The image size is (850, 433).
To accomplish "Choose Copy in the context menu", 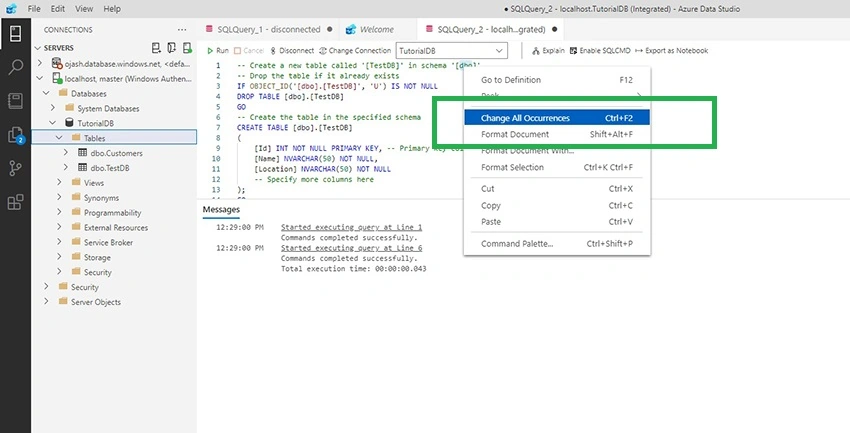I will (557, 205).
